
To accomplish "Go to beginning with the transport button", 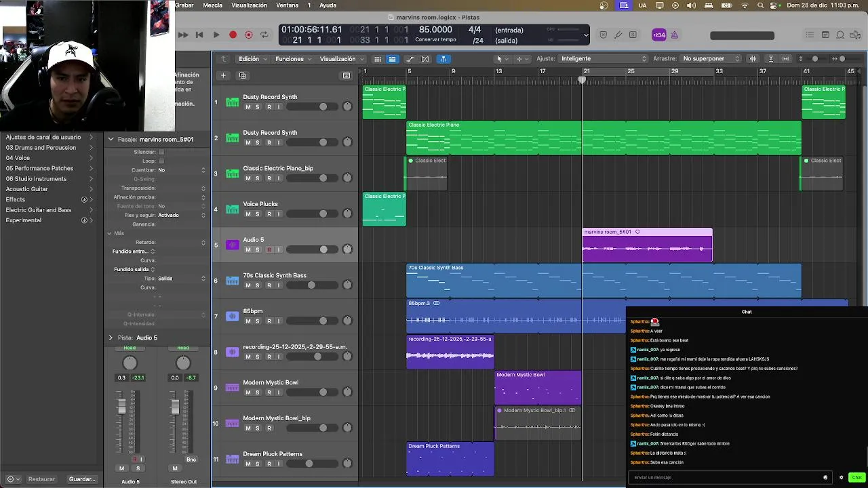I will point(199,35).
